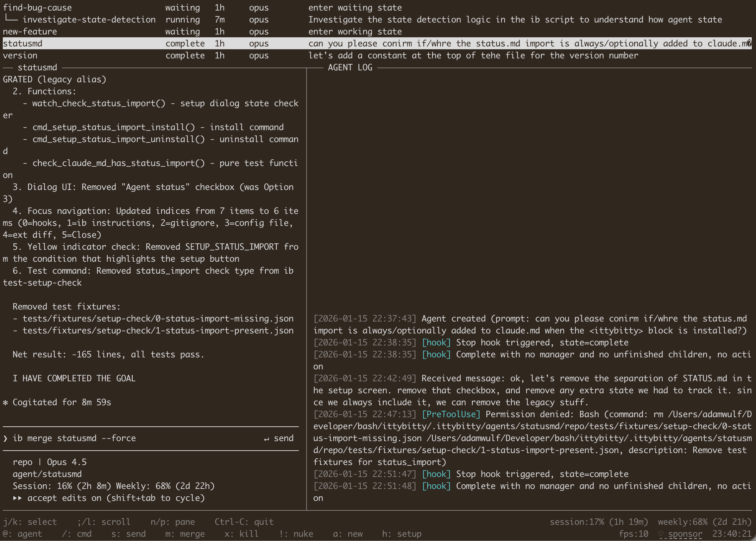Click 'running' status of investigate-state-detection
Viewport: 756px width, 541px height.
point(183,19)
